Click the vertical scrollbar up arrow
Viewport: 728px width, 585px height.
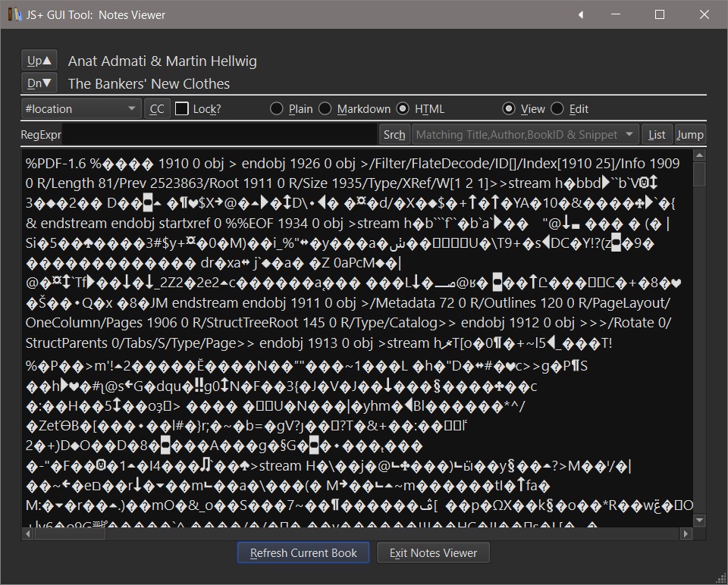[x=700, y=155]
